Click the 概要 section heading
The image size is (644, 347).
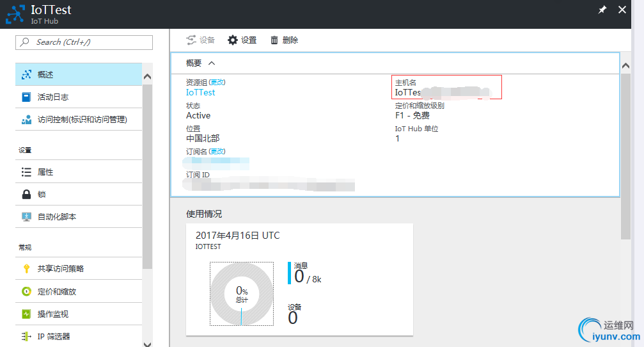pos(194,63)
